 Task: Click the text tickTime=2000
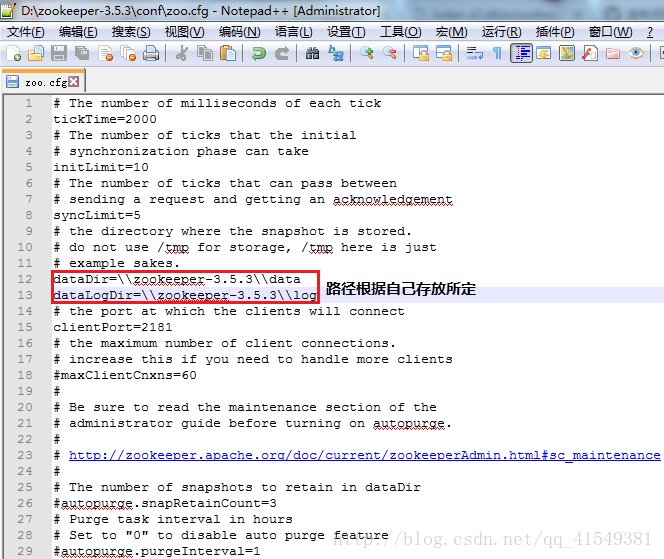(105, 119)
